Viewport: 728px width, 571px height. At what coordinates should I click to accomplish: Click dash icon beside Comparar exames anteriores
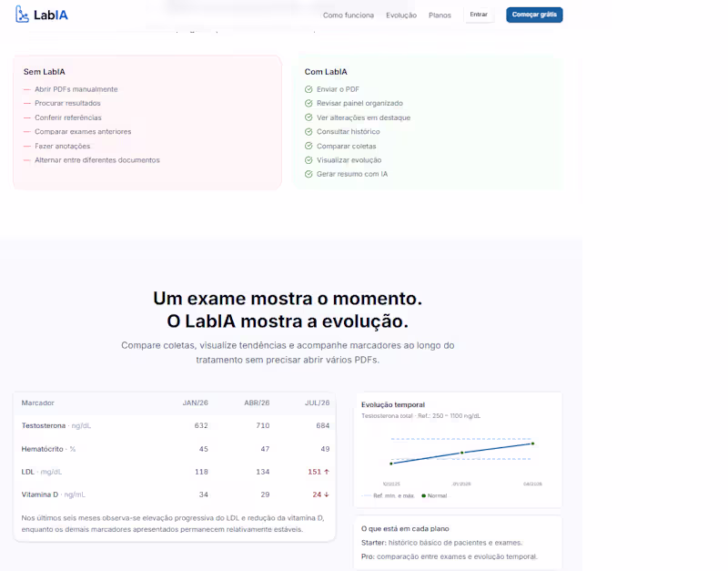(27, 131)
